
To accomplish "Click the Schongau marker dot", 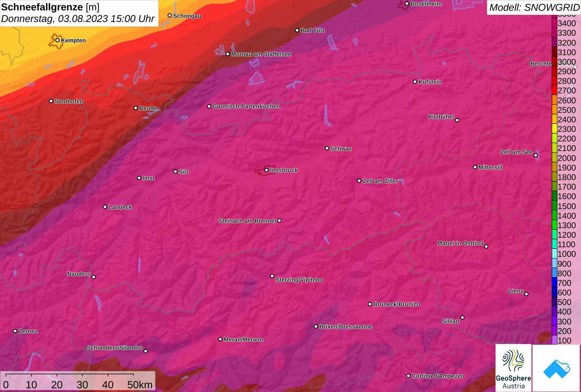I will pos(169,15).
